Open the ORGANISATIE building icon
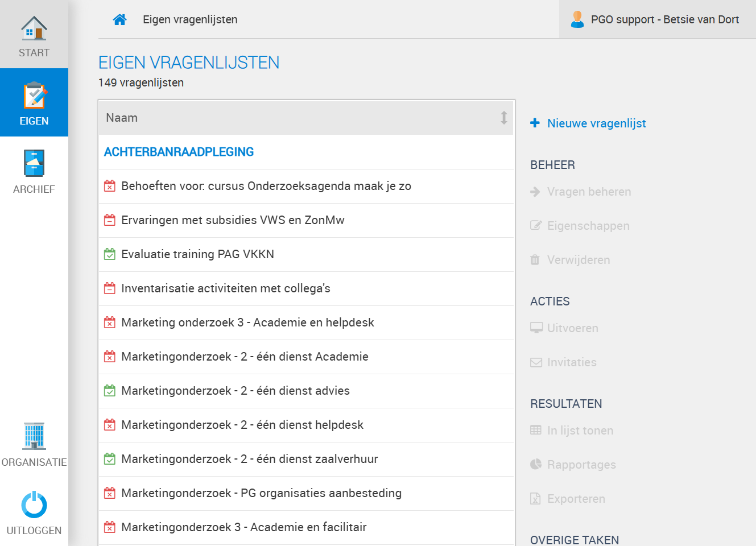Image resolution: width=756 pixels, height=546 pixels. pyautogui.click(x=34, y=436)
